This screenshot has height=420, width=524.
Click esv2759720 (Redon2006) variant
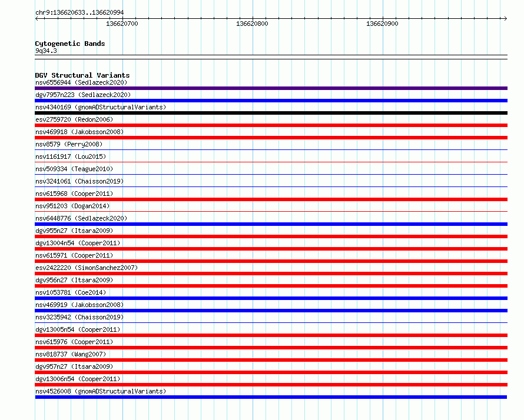tap(74, 119)
